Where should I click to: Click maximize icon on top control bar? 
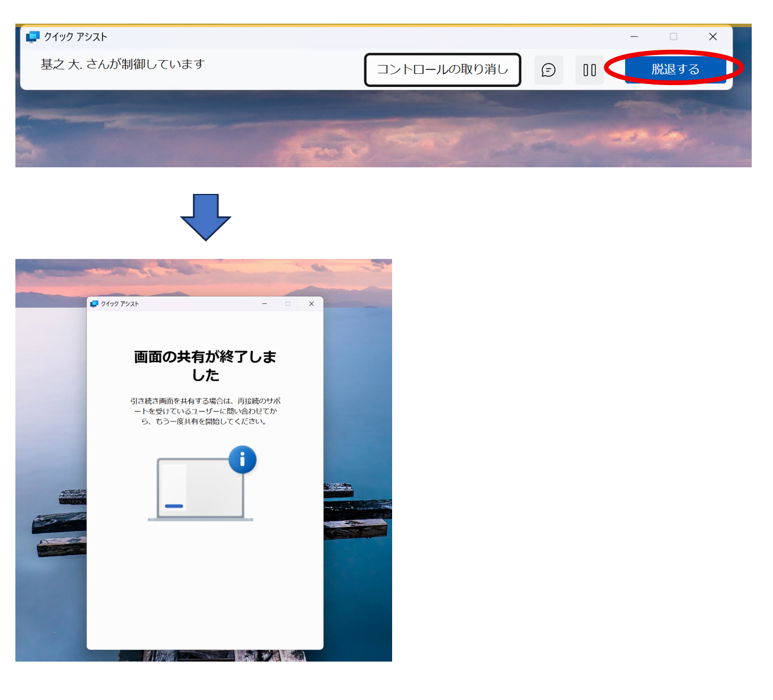pyautogui.click(x=673, y=37)
